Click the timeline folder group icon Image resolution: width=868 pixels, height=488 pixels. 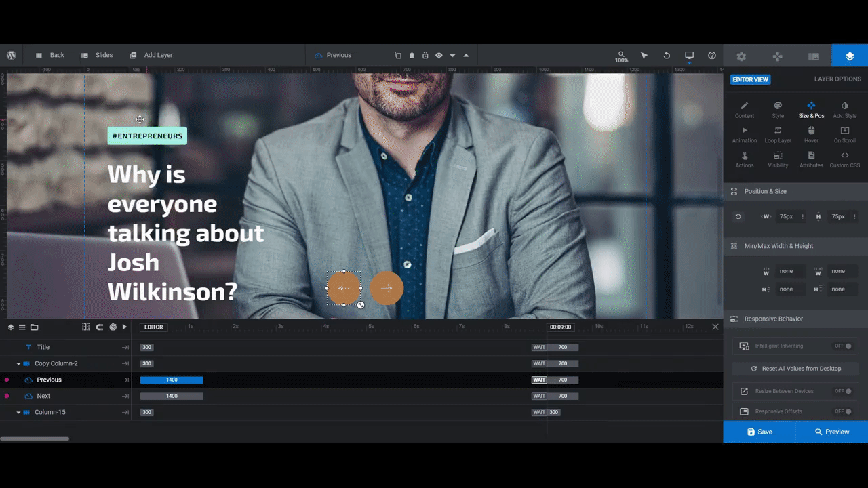(x=34, y=327)
